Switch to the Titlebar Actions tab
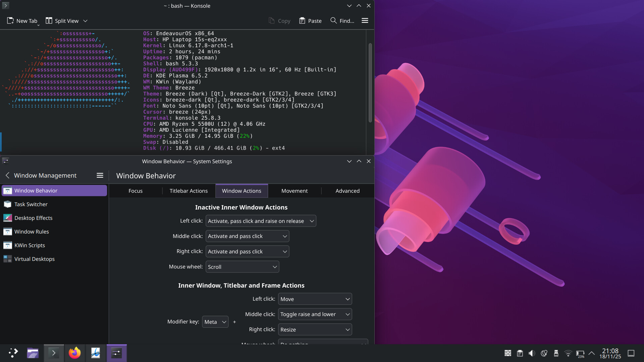 point(189,191)
